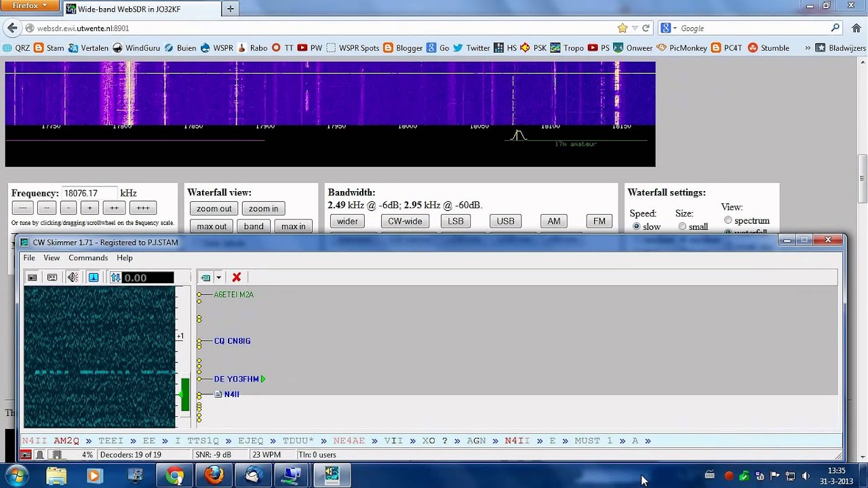Click the red status icon in CW Skimmer status bar
This screenshot has width=868, height=488.
(x=26, y=455)
